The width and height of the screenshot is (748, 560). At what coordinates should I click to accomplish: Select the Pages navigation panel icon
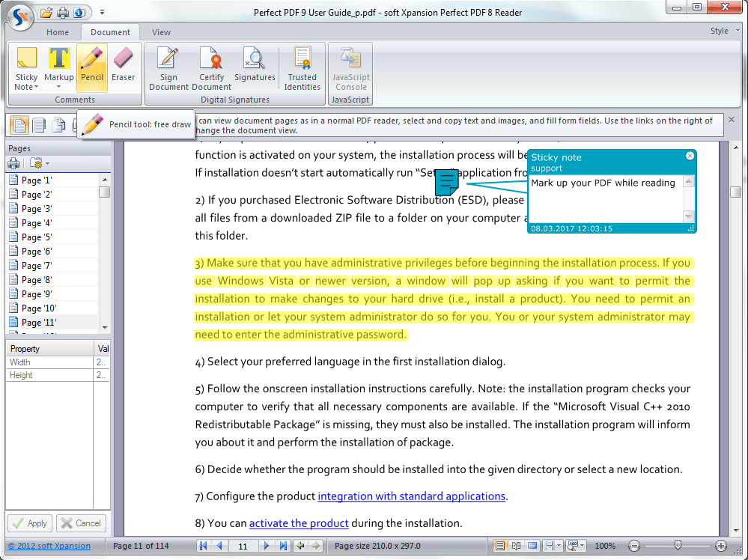(x=19, y=125)
